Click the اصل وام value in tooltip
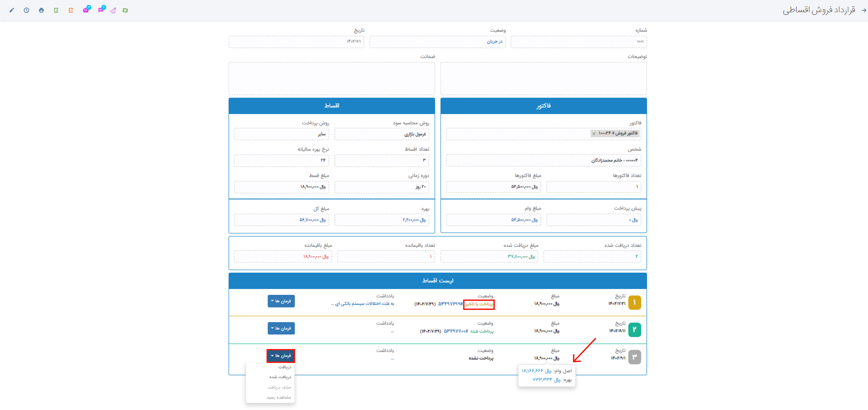The width and height of the screenshot is (868, 410). (x=536, y=371)
